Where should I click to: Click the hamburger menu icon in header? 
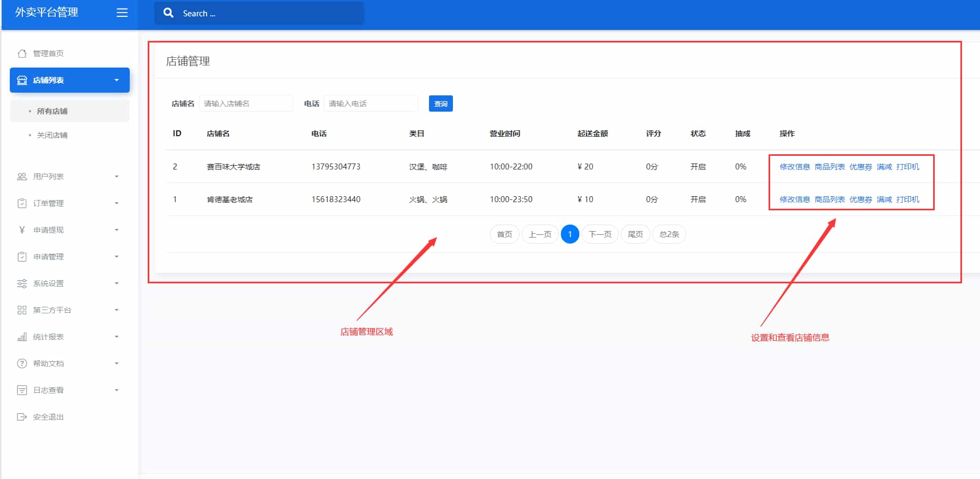pos(122,13)
